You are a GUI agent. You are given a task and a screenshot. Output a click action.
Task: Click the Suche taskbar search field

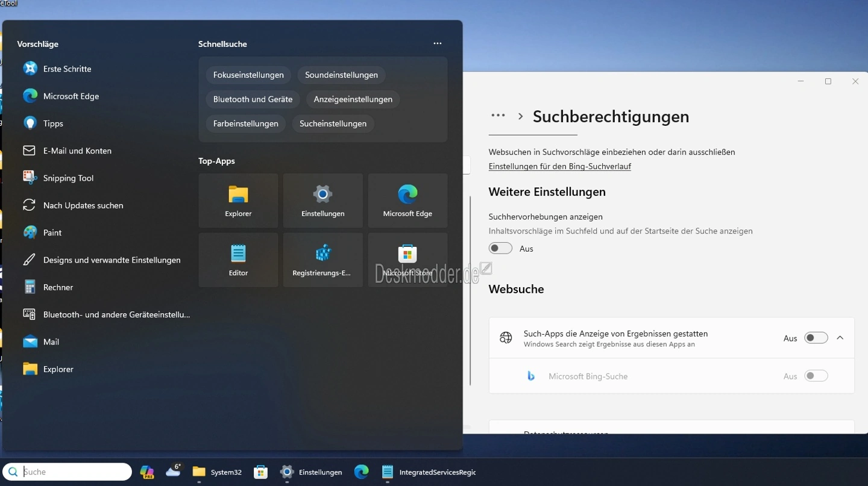tap(72, 472)
